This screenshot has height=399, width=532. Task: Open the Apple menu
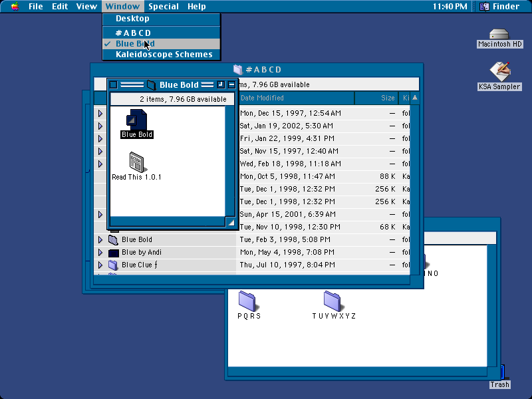15,6
